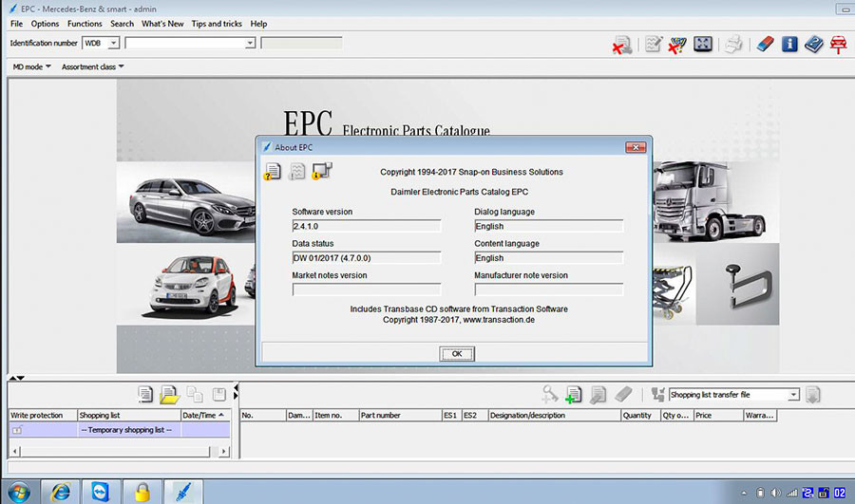Click the document with question mark icon in About dialog

[272, 172]
